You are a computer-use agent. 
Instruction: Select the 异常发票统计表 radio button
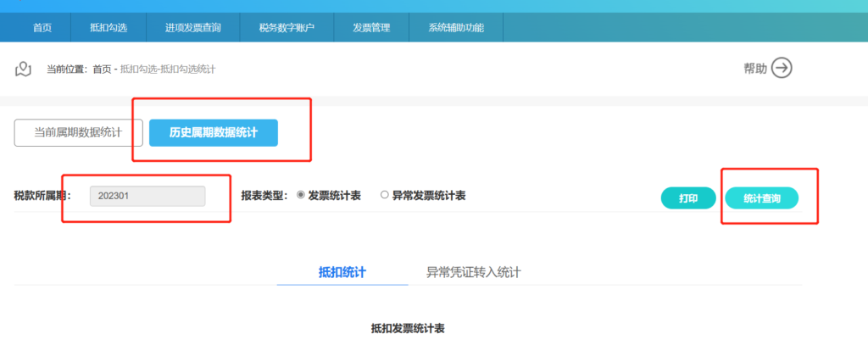(x=384, y=195)
